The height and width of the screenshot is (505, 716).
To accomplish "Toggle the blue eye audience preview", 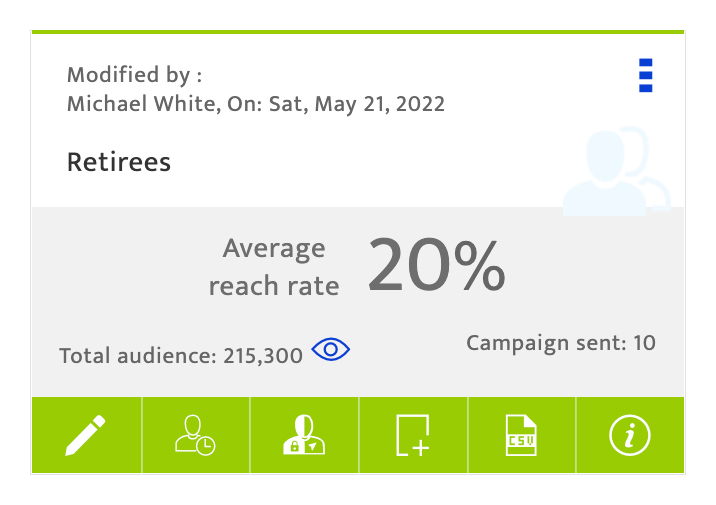I will [x=331, y=349].
